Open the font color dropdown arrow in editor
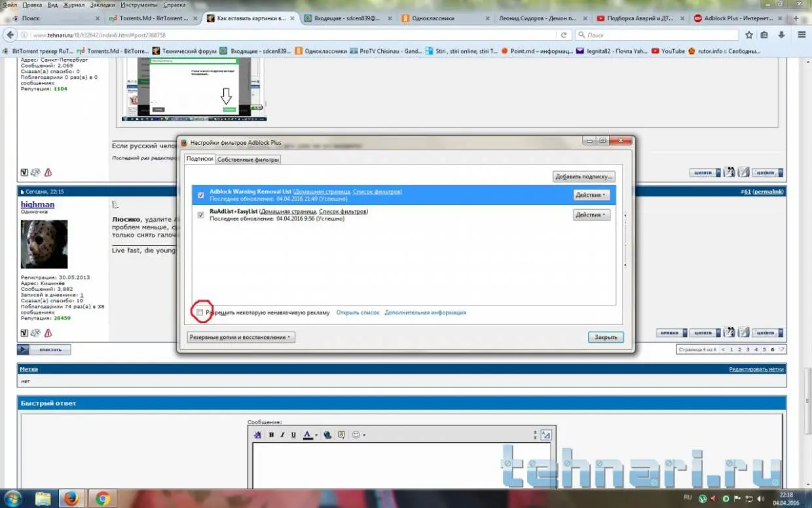Image resolution: width=812 pixels, height=508 pixels. [316, 435]
